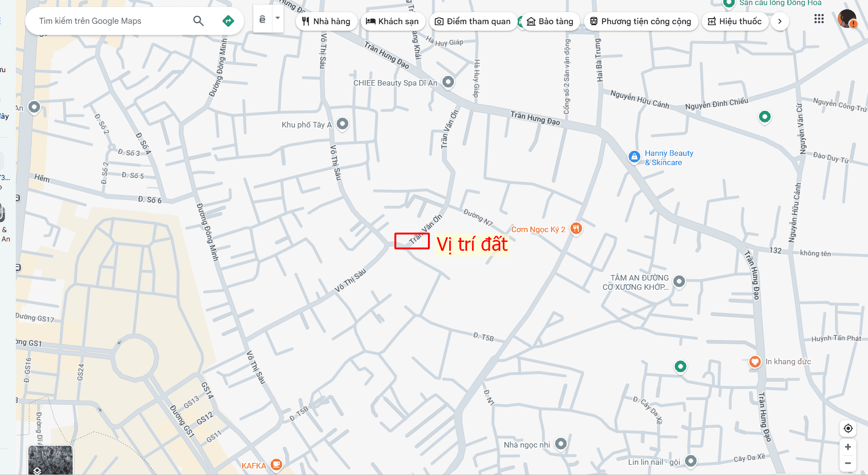Choose the Bảo tàng filter
The image size is (868, 475).
pyautogui.click(x=550, y=21)
